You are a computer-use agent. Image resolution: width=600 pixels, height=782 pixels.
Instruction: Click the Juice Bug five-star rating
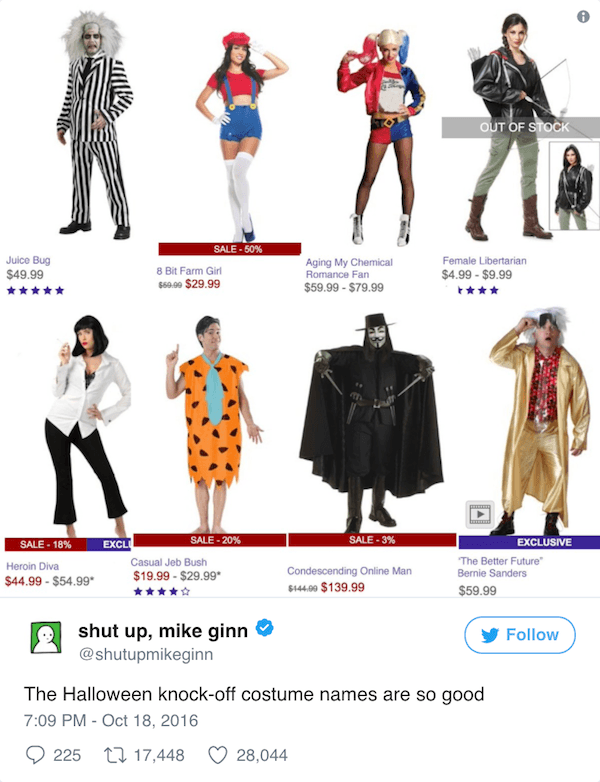point(35,290)
